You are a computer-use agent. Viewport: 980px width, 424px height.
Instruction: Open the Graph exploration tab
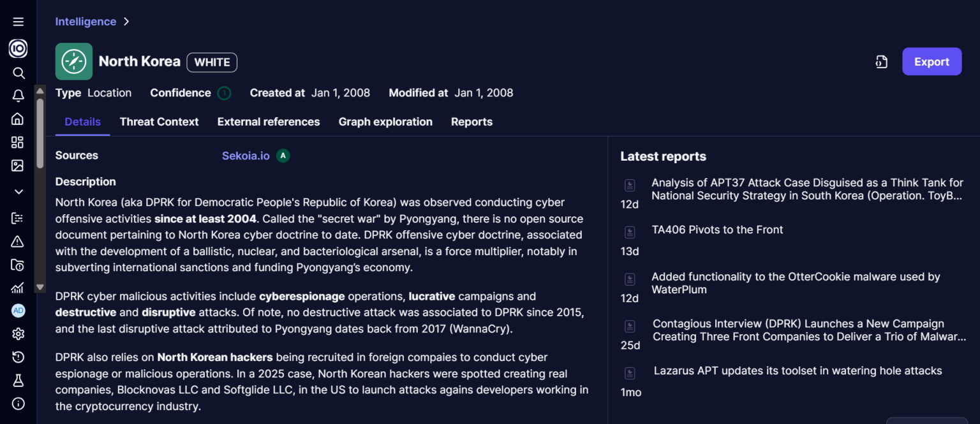[385, 122]
